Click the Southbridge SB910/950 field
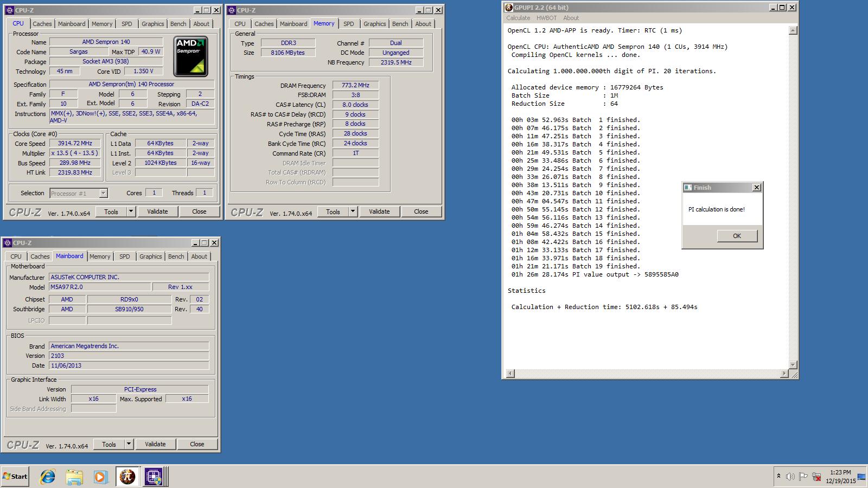Screen dimensions: 868x488 [129, 309]
